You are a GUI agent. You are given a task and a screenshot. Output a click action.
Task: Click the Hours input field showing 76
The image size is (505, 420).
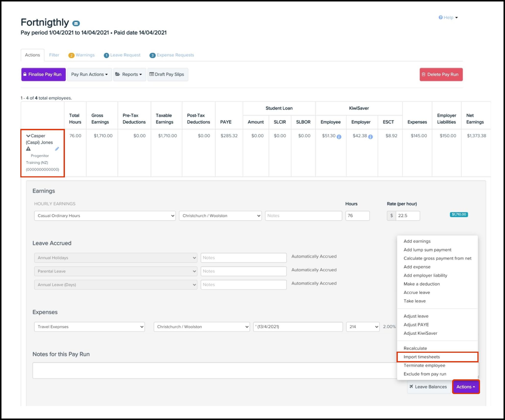(x=357, y=216)
